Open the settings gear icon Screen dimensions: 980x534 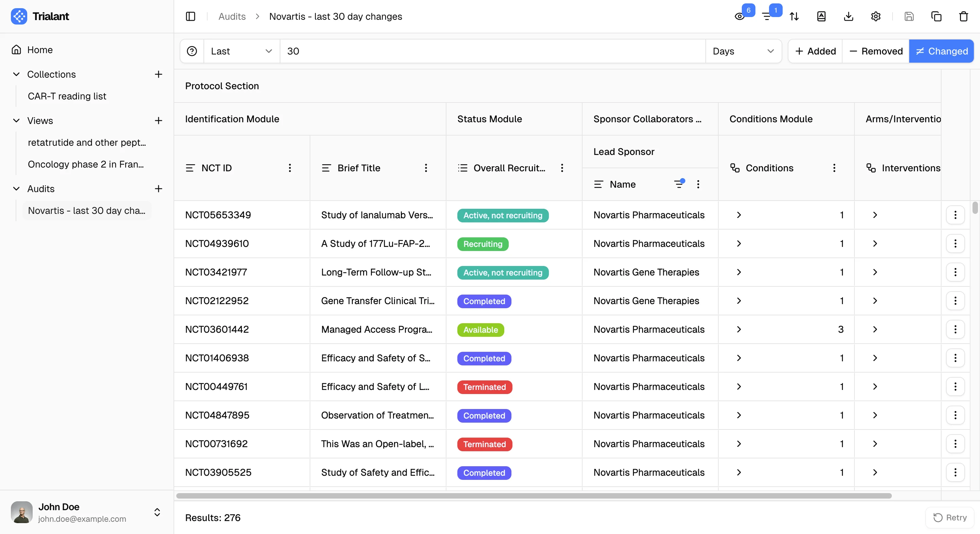pos(876,16)
